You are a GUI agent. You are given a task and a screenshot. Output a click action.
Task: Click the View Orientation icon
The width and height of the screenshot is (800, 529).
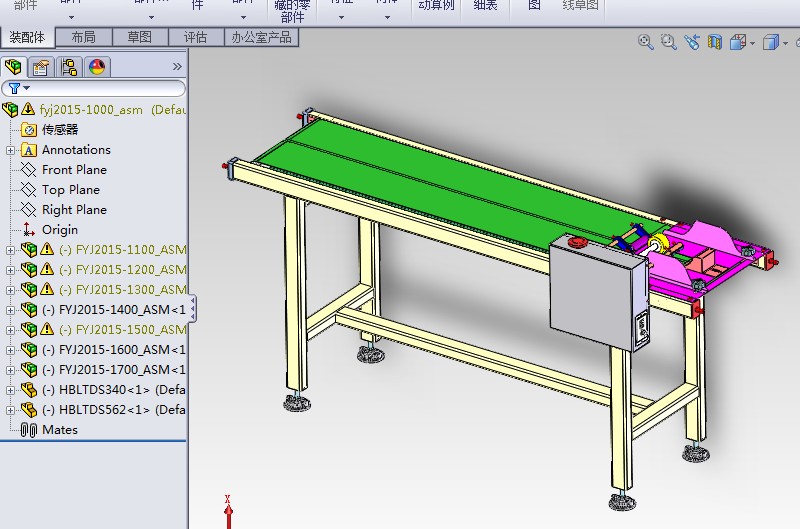[738, 42]
